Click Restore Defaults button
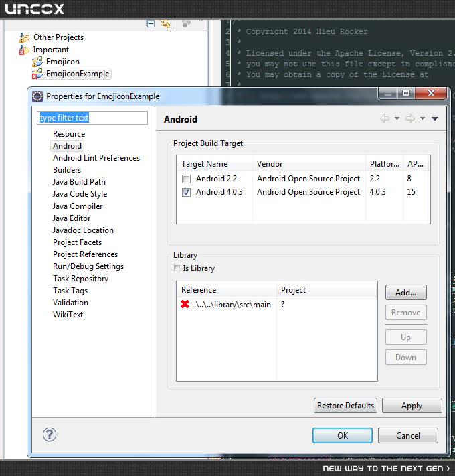455x476 pixels. coord(345,406)
